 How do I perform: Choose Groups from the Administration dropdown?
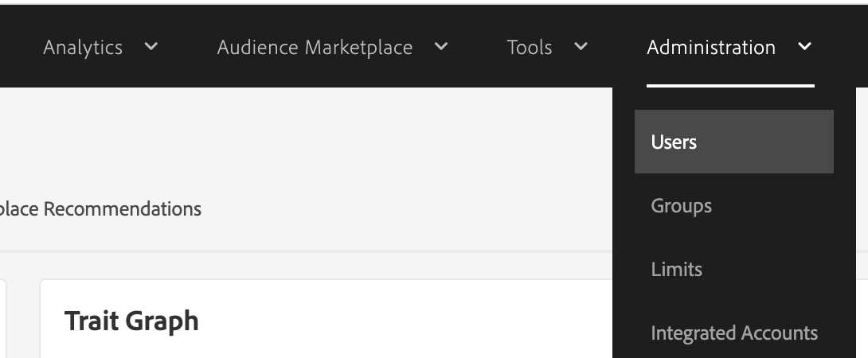(681, 206)
